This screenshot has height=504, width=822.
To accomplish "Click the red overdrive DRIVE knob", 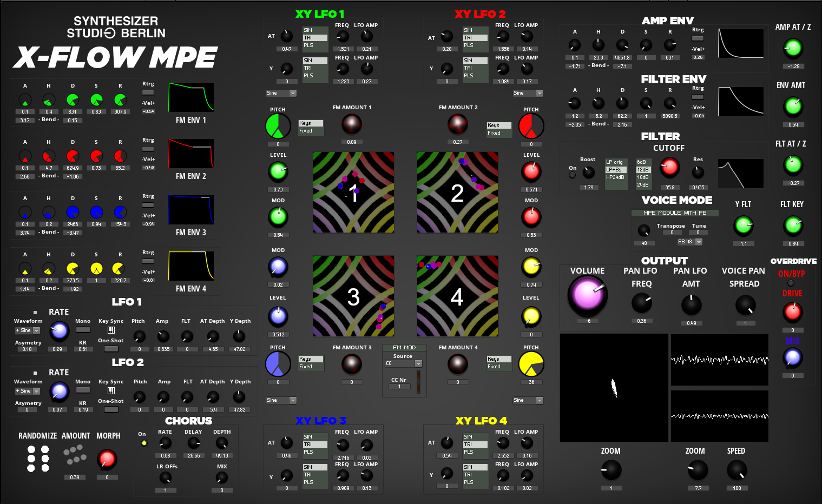I will click(x=793, y=312).
